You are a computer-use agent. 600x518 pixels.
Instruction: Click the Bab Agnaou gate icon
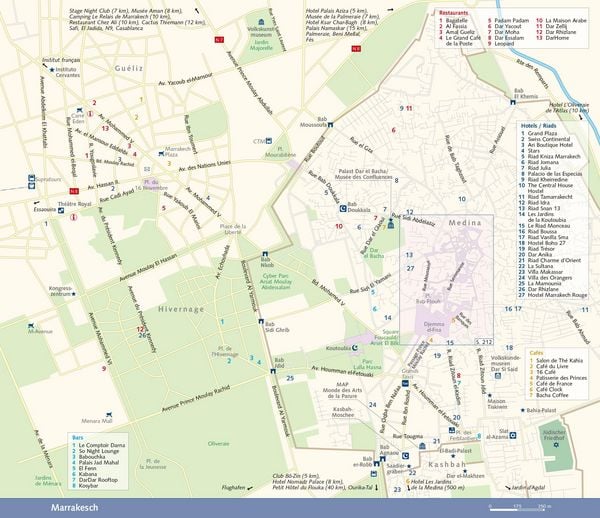(383, 458)
